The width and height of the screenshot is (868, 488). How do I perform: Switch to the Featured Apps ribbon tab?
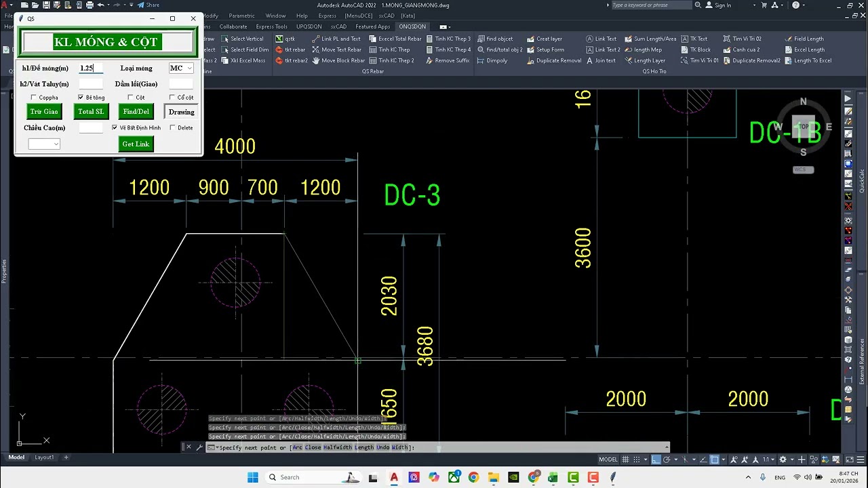coord(372,26)
